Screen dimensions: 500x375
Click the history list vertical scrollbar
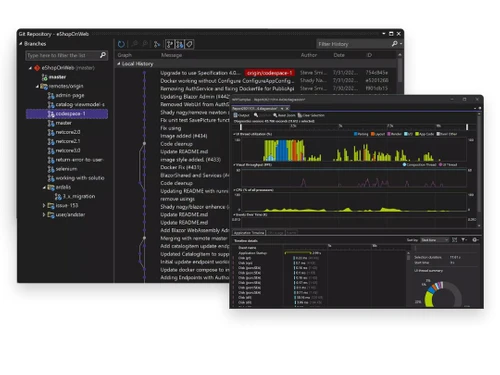(x=399, y=70)
